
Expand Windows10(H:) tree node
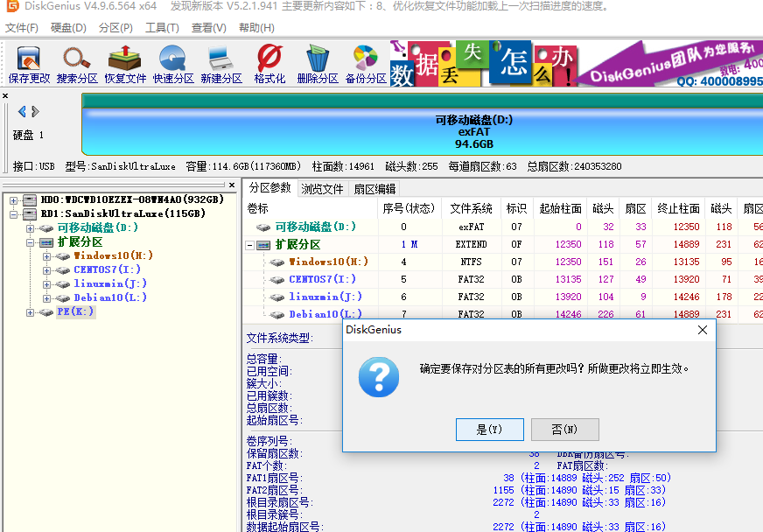coord(46,256)
